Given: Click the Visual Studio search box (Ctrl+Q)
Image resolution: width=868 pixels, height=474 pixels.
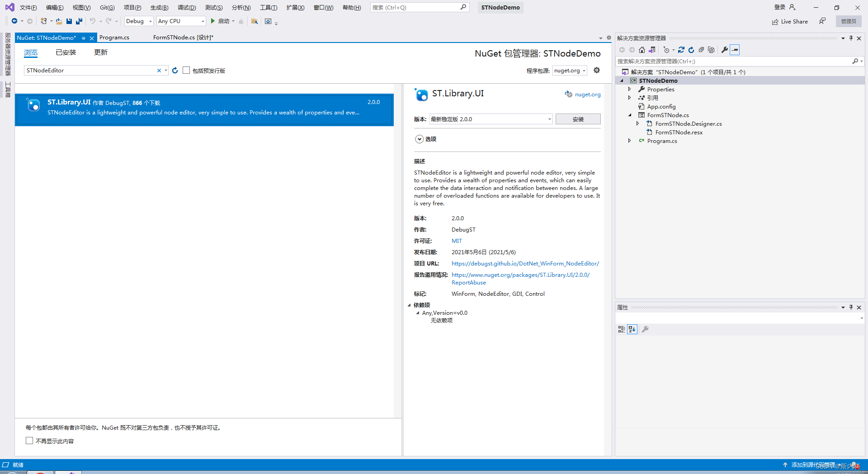Looking at the screenshot, I should point(419,7).
